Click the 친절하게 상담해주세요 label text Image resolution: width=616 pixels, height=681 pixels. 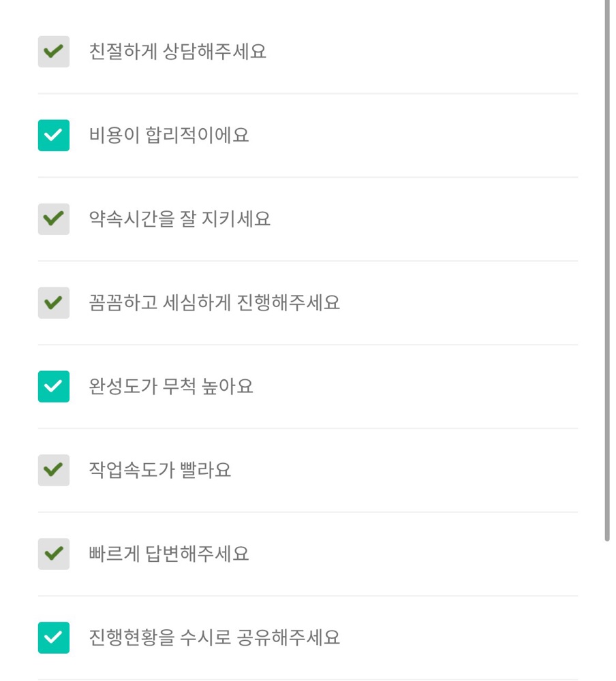coord(177,52)
